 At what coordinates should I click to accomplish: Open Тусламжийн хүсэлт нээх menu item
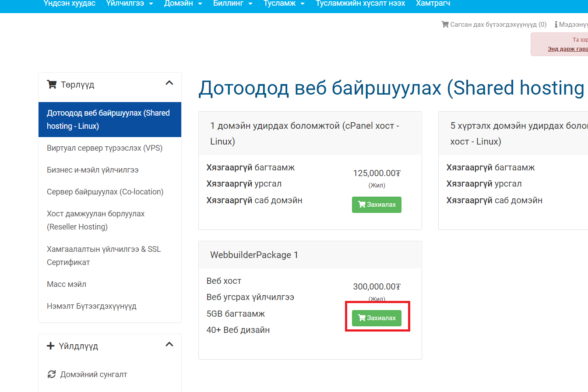pos(360,4)
